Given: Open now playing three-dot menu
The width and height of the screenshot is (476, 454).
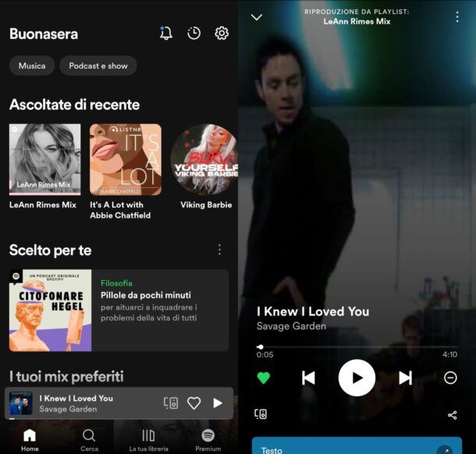Looking at the screenshot, I should pos(457,17).
